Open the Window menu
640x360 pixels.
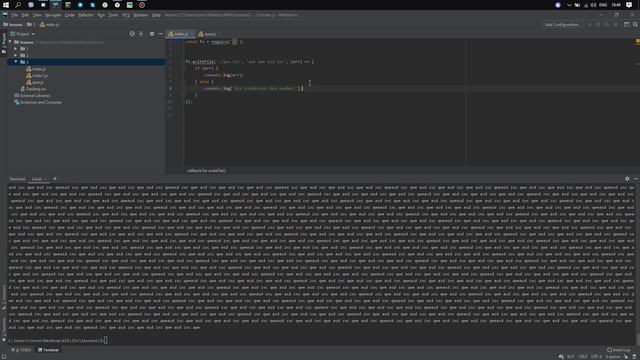click(x=141, y=15)
